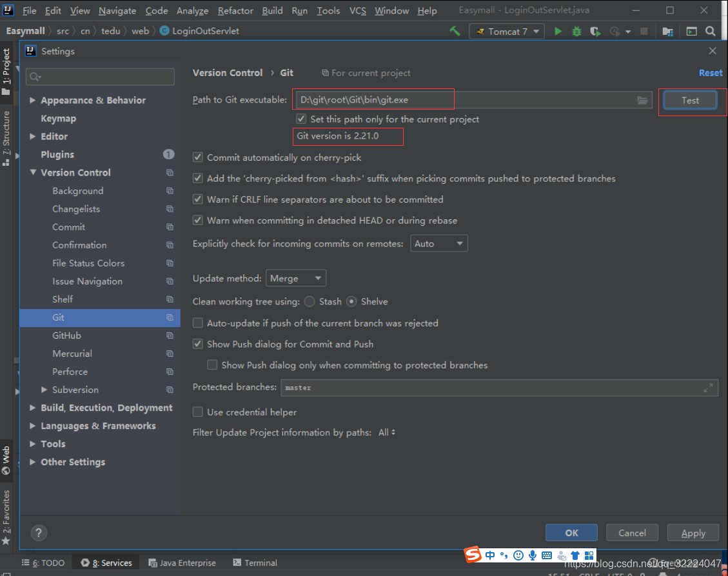Open the Tomcat 7 run configuration dropdown

point(507,31)
